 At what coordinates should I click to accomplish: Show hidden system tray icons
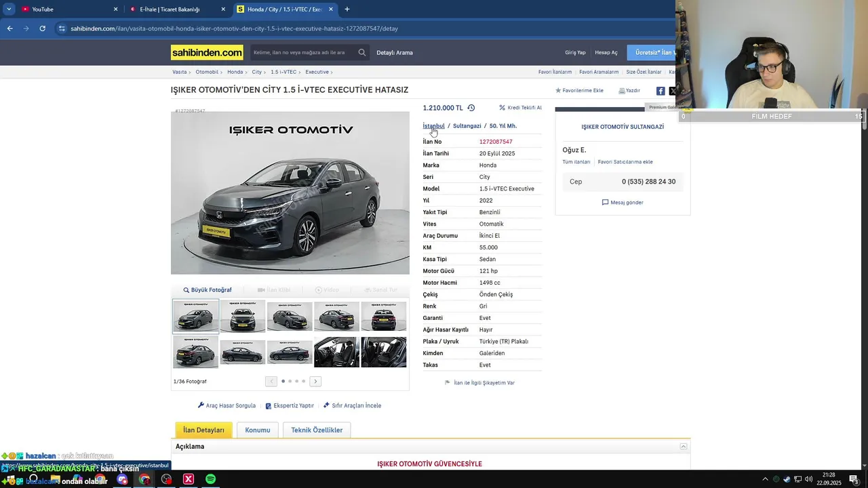coord(765,479)
